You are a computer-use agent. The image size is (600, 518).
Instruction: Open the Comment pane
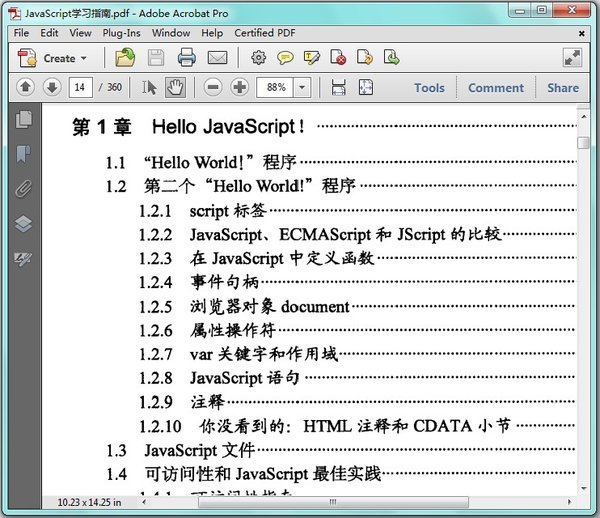(x=496, y=88)
